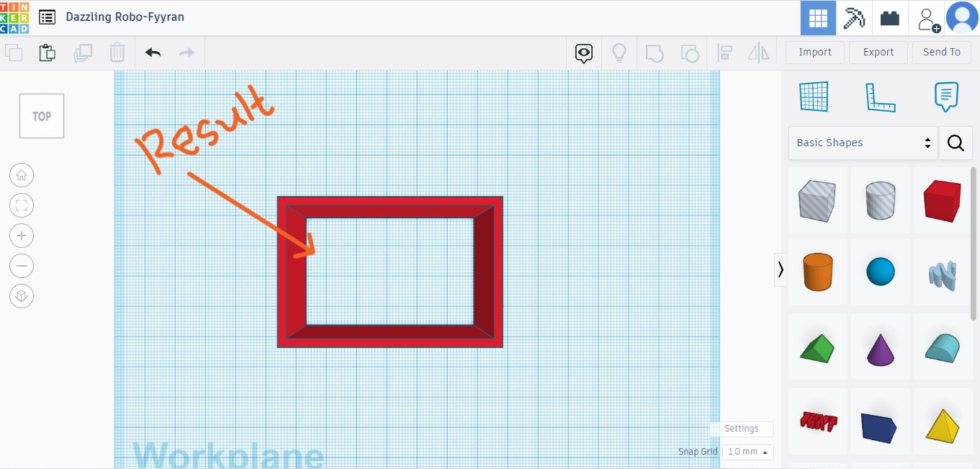The height and width of the screenshot is (469, 980).
Task: Click the design name Dazzling Robo-Fyyran
Action: [125, 17]
